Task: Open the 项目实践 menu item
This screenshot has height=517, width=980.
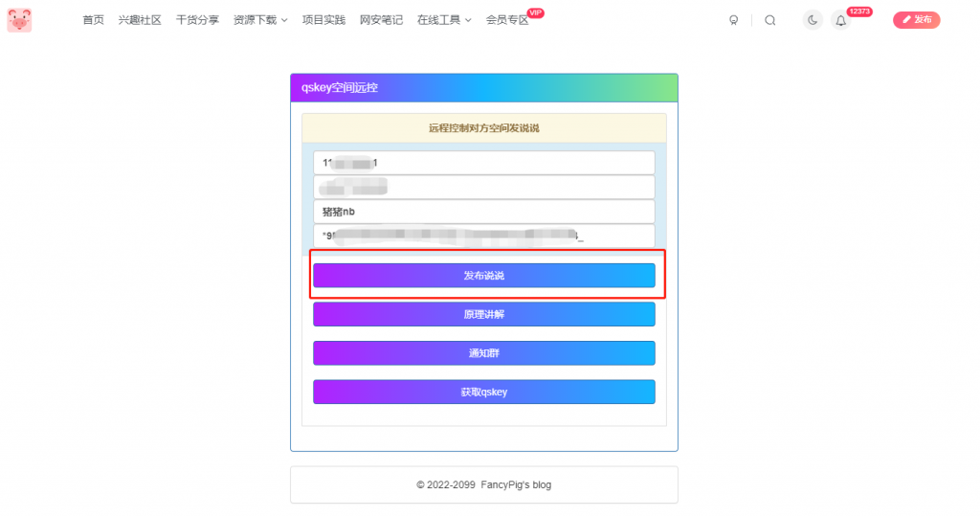Action: pos(323,20)
